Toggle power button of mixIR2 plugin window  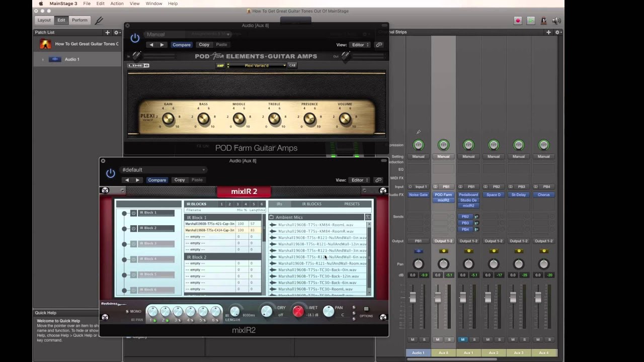click(111, 173)
